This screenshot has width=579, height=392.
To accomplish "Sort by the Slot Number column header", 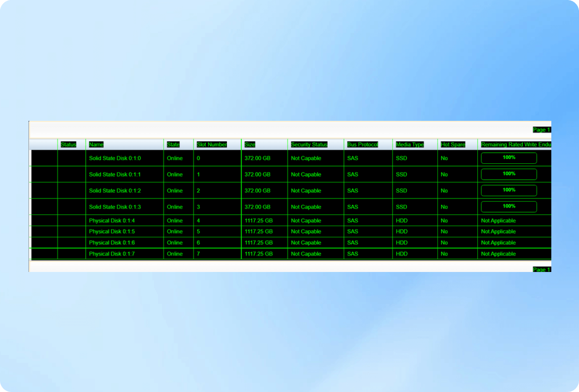I will pos(212,144).
